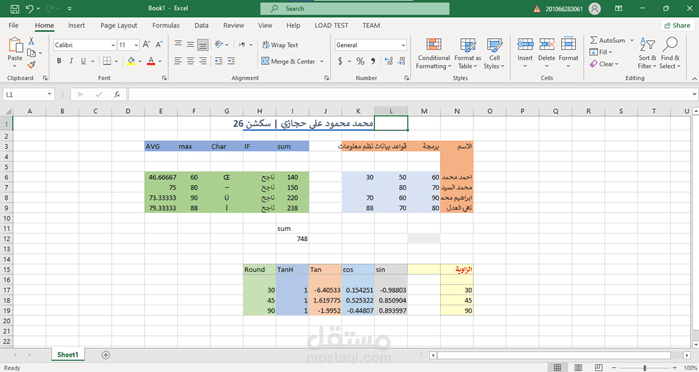Switch to Page Layout view in status bar
This screenshot has height=372, width=699.
pos(578,368)
